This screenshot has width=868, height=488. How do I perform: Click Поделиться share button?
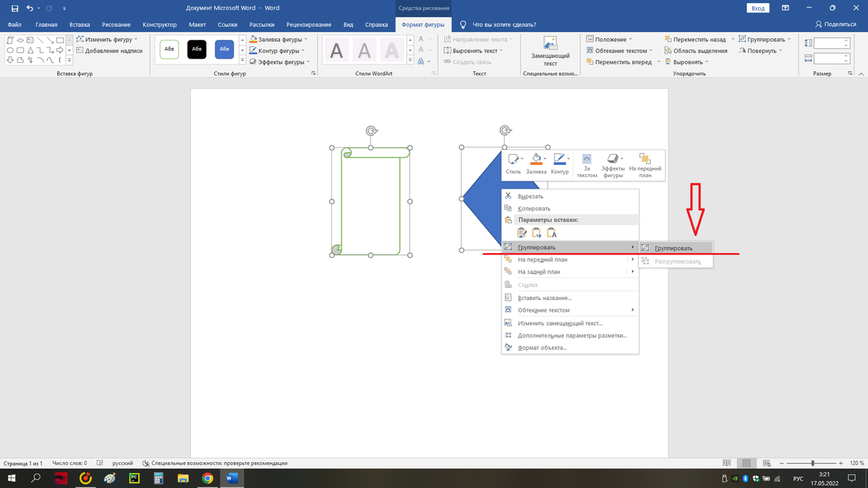pos(835,25)
